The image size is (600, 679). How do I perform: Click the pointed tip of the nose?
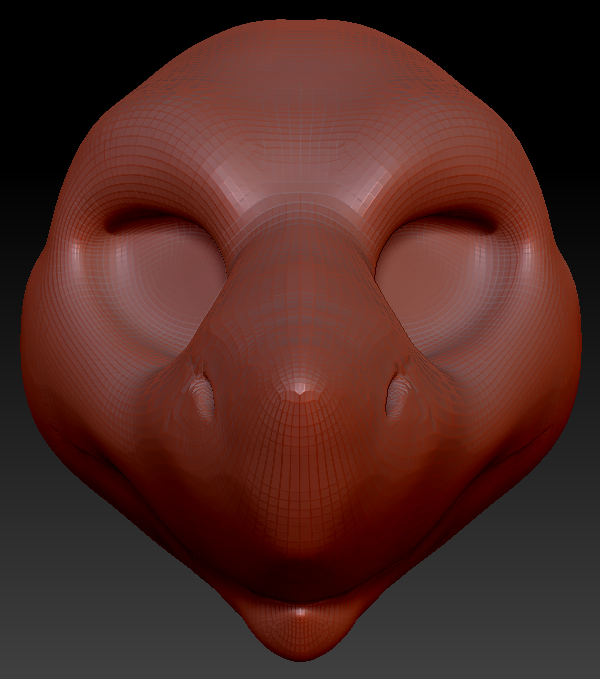tap(298, 392)
